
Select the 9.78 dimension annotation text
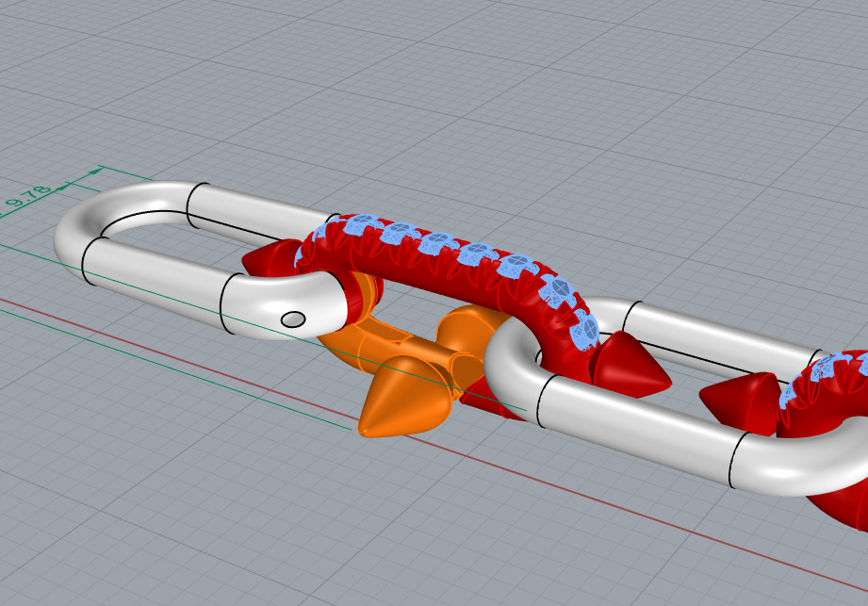pyautogui.click(x=28, y=198)
